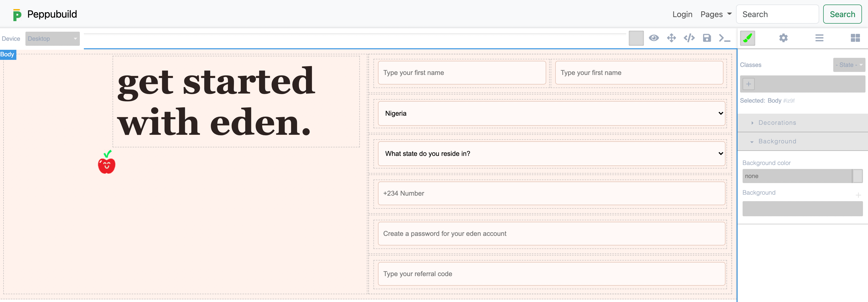Click the Classes label
The width and height of the screenshot is (868, 302).
[x=750, y=65]
